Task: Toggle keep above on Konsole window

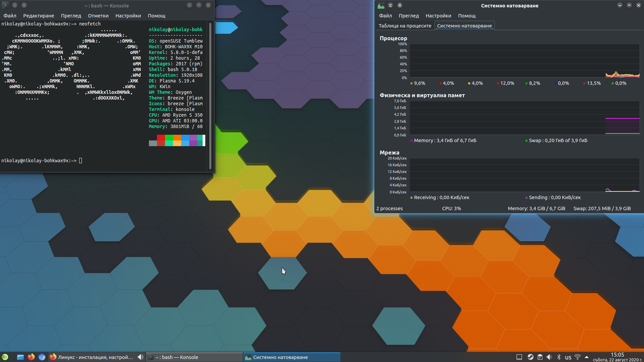Action: pyautogui.click(x=24, y=5)
